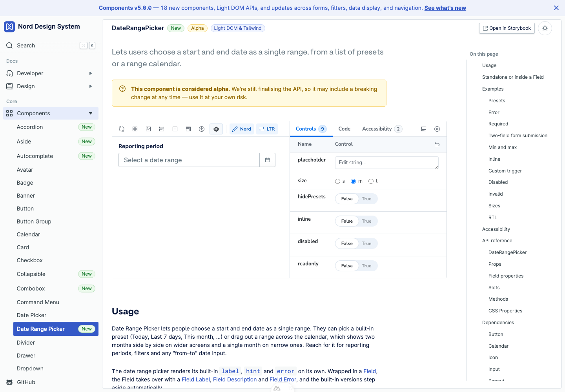Jump to CSS Properties section
Screen dimensions: 565x392
505,311
